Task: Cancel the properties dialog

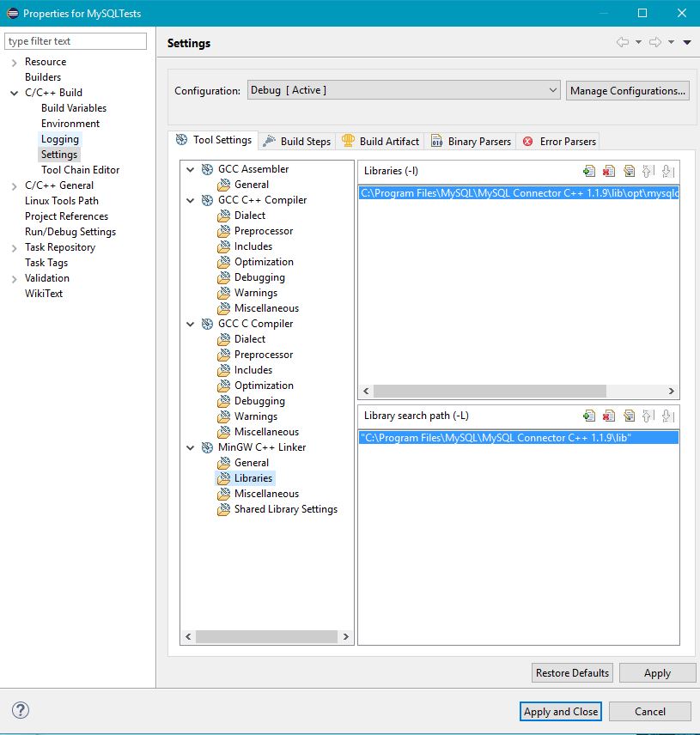Action: point(650,711)
